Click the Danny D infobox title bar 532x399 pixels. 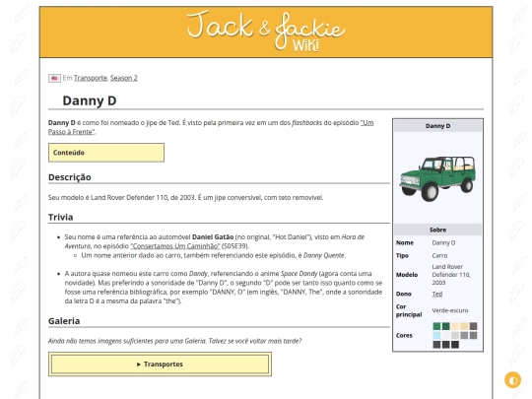pyautogui.click(x=437, y=126)
